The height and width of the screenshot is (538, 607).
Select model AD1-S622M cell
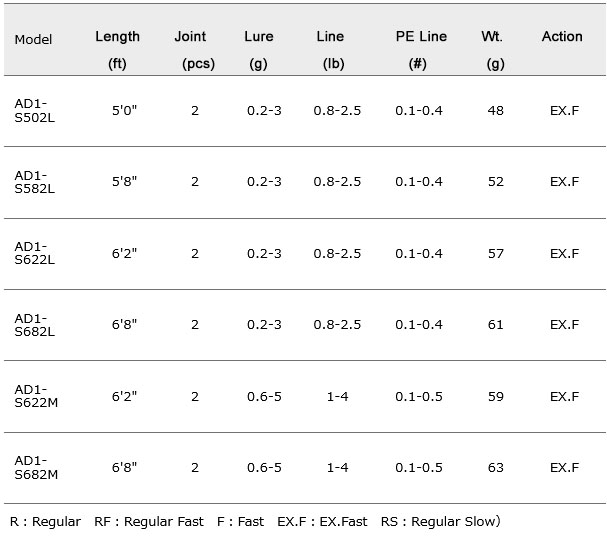tap(36, 396)
